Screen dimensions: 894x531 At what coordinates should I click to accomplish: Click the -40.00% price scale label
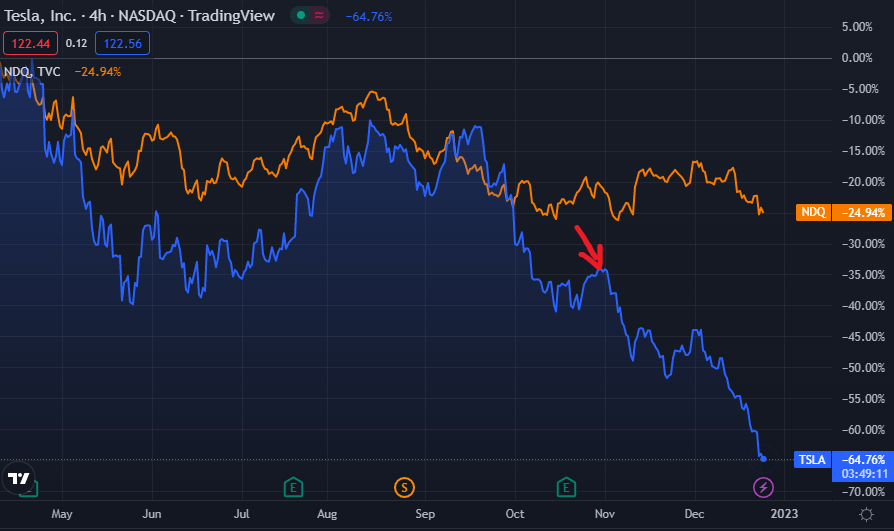click(x=863, y=306)
